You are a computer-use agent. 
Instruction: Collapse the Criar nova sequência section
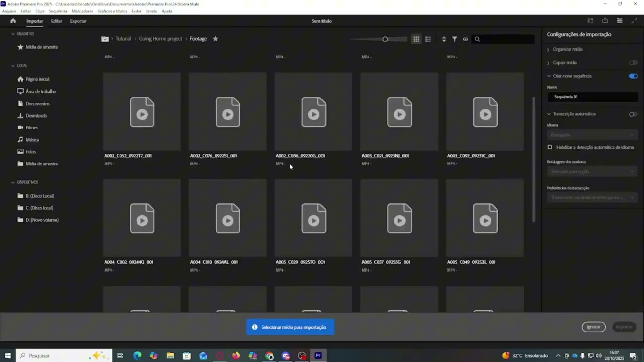549,76
